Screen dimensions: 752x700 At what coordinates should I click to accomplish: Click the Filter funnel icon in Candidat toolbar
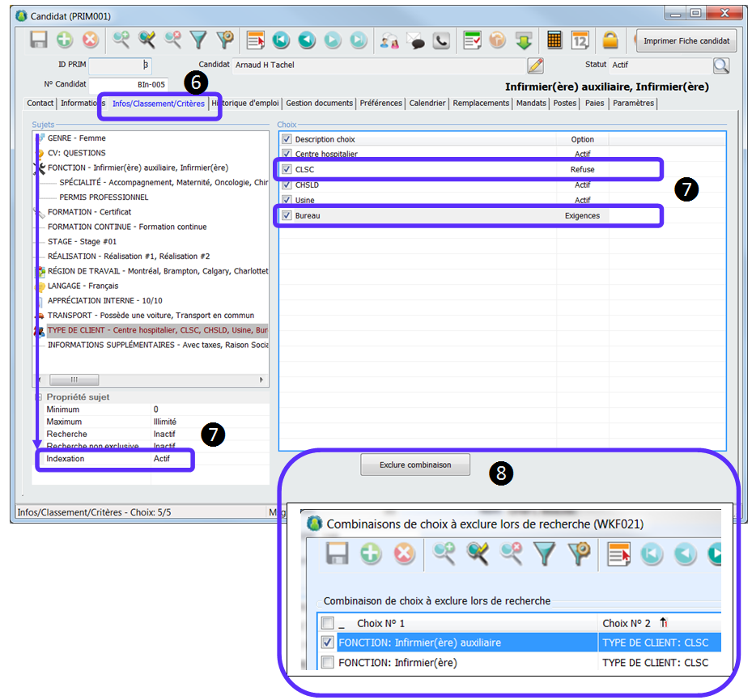(198, 40)
